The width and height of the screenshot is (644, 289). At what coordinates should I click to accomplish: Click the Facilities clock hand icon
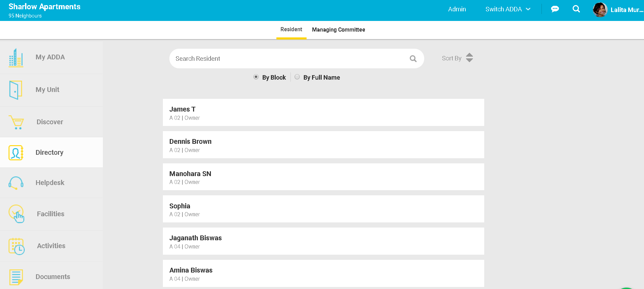(x=16, y=214)
